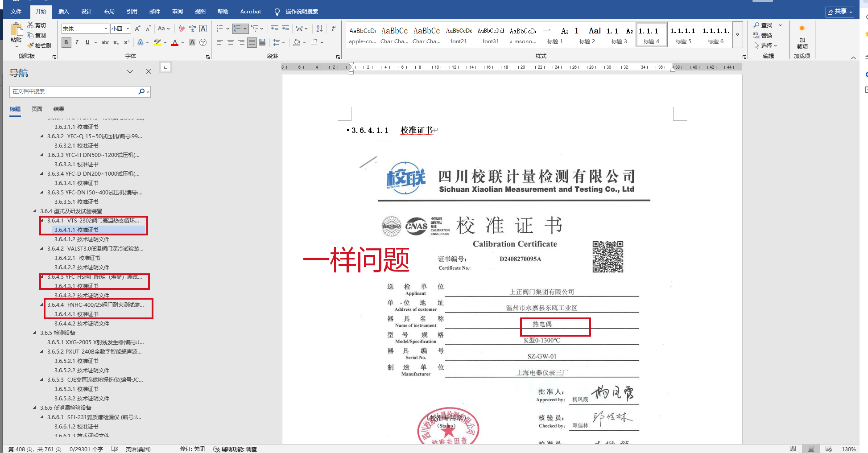The image size is (868, 453).
Task: Click the Paste clipboard icon
Action: click(x=16, y=29)
